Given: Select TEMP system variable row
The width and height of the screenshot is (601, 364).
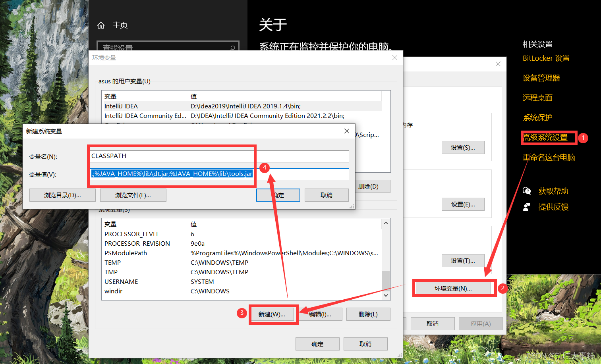Looking at the screenshot, I should click(242, 262).
